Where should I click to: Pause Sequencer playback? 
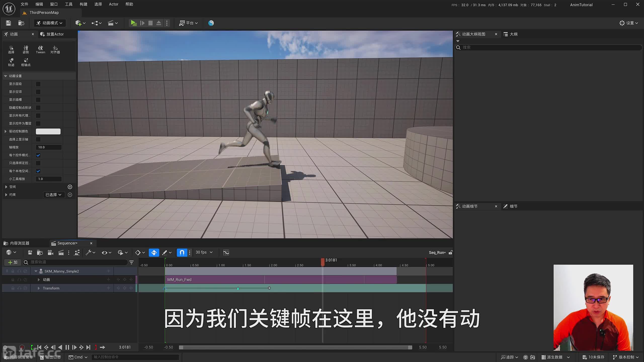(x=67, y=347)
